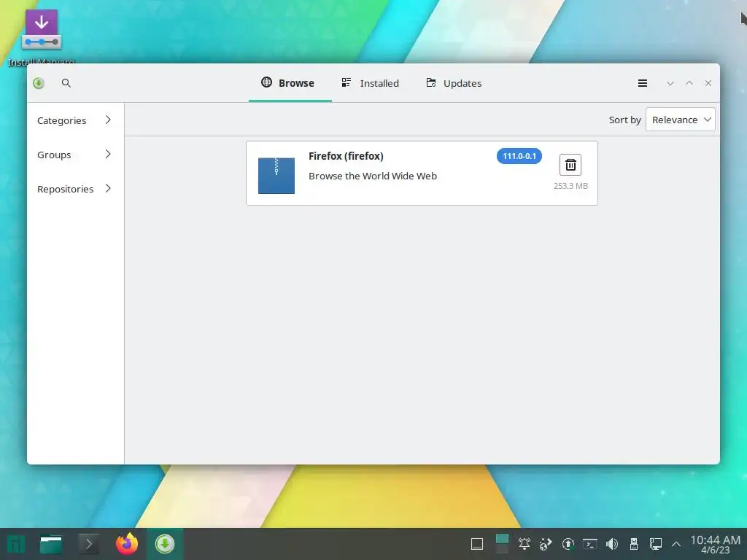Expand the Groups sidebar section

[74, 155]
